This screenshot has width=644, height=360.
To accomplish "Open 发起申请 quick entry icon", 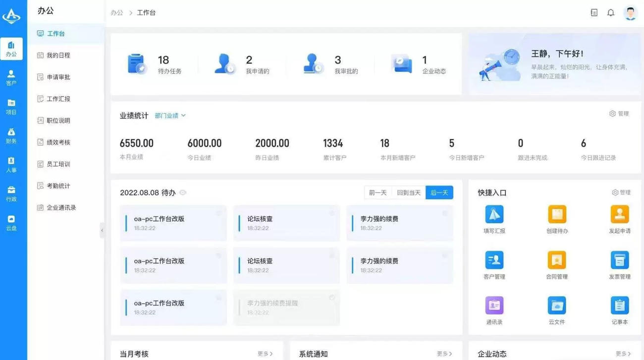I will pyautogui.click(x=619, y=215).
